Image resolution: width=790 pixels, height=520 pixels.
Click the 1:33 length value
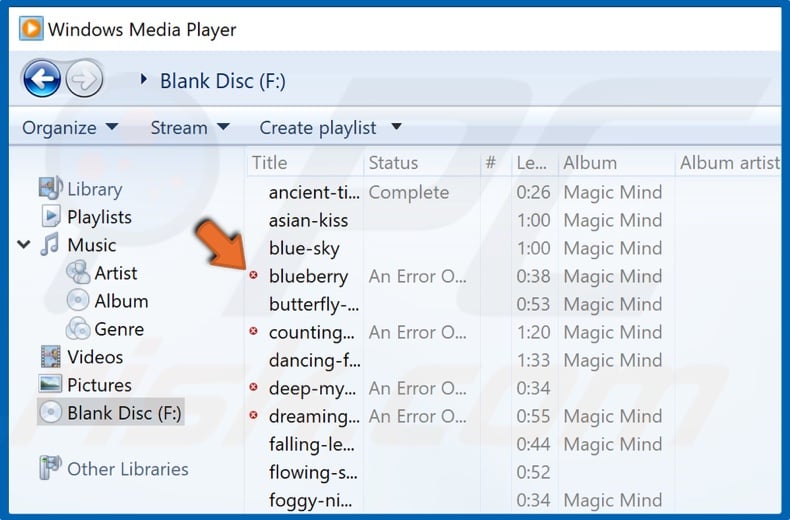pos(533,360)
